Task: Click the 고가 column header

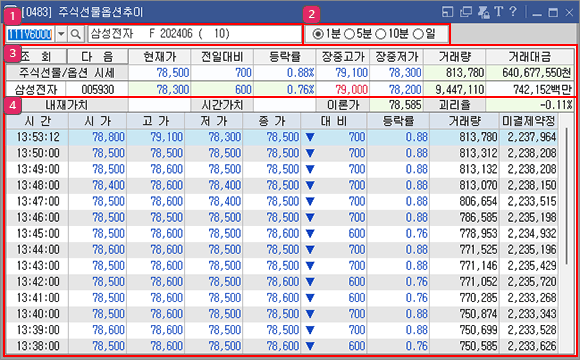Action: coord(156,121)
